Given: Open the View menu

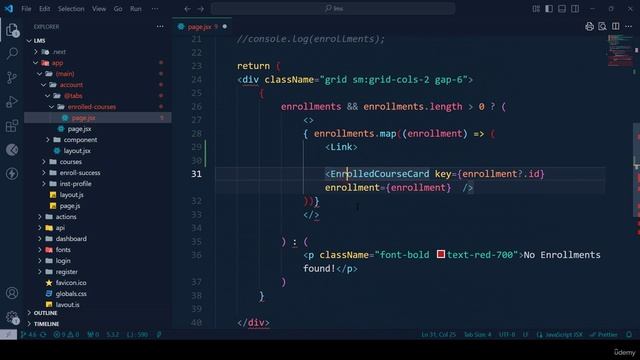Looking at the screenshot, I should point(99,9).
